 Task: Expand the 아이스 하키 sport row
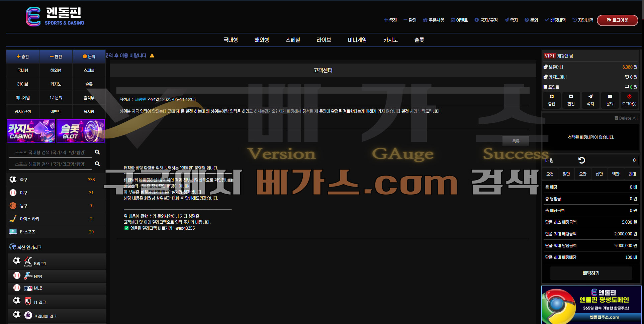(56, 219)
